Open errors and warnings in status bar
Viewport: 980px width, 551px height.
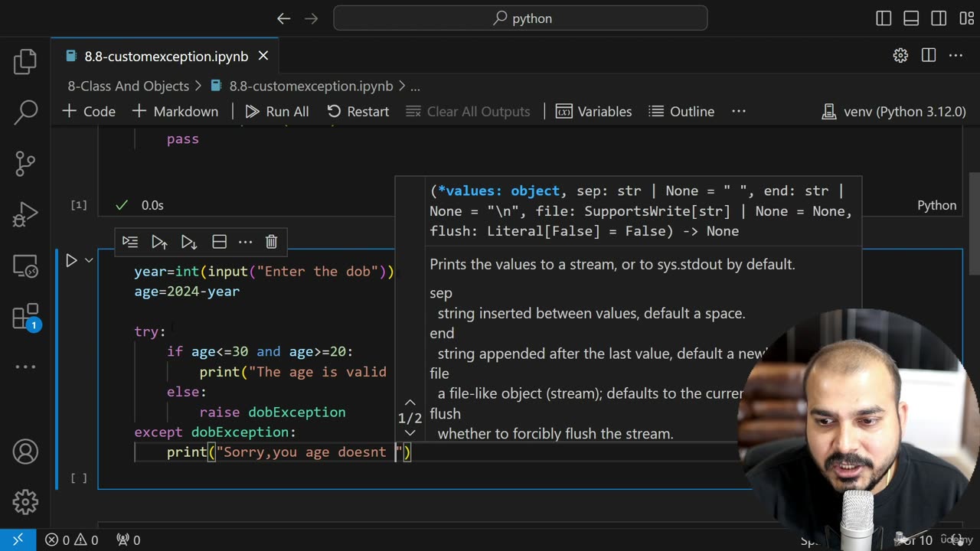(71, 540)
